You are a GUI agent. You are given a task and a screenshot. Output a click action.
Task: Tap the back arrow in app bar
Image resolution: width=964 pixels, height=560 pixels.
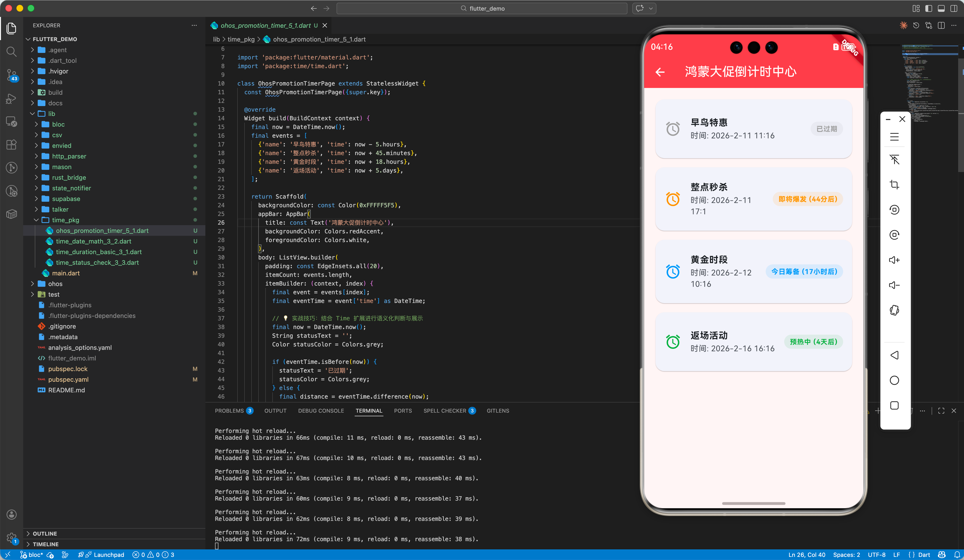tap(660, 72)
